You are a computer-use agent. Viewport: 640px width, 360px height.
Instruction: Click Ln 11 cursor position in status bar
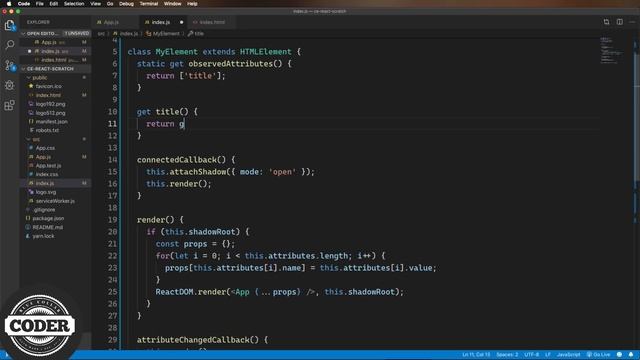[x=476, y=355]
